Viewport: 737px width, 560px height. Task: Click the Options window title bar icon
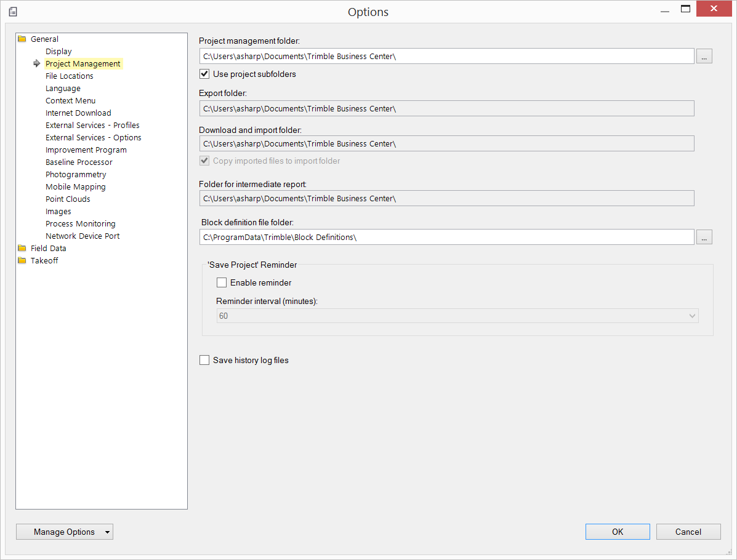click(13, 12)
